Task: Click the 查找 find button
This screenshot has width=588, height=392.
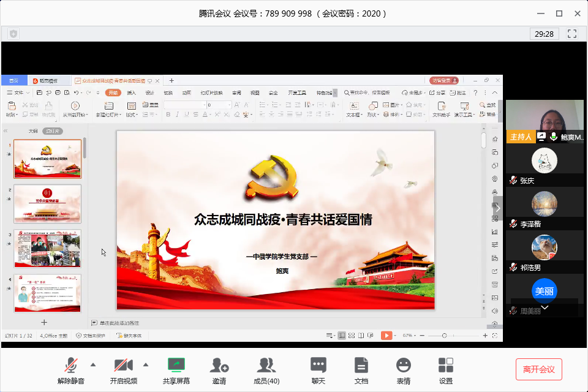Action: [x=488, y=105]
